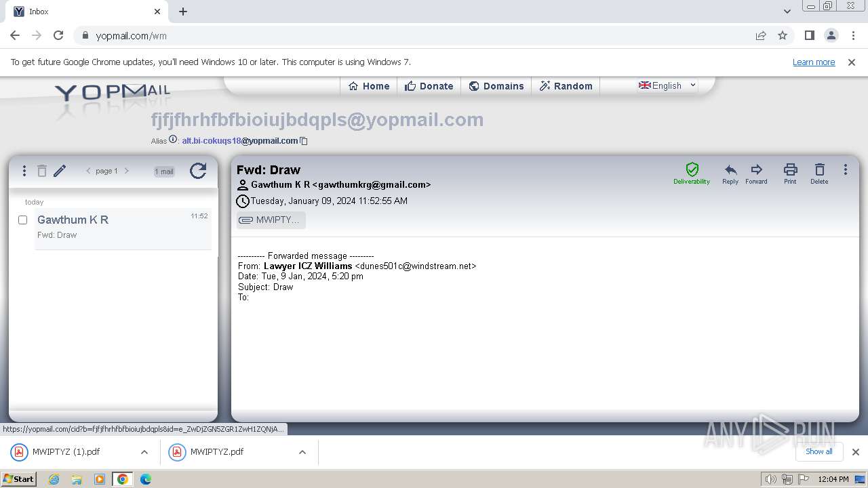Open File Explorer from taskbar
Screen dimensions: 868x488
pos(77,479)
